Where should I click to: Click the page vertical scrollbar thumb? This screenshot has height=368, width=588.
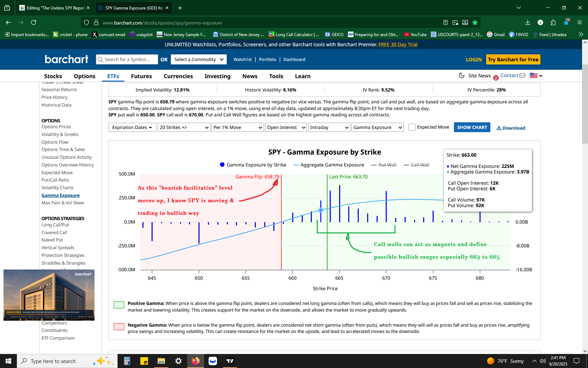[585, 103]
